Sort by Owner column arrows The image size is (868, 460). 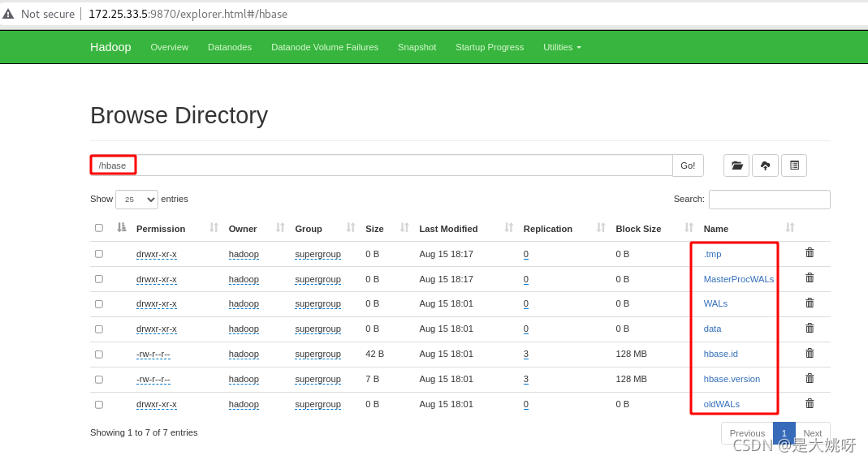[280, 228]
